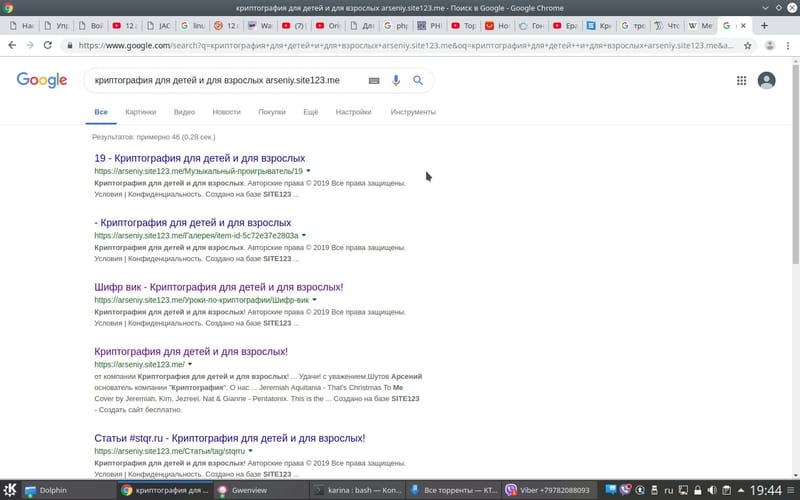This screenshot has height=500, width=800.
Task: Open the Google apps grid
Action: coord(741,80)
